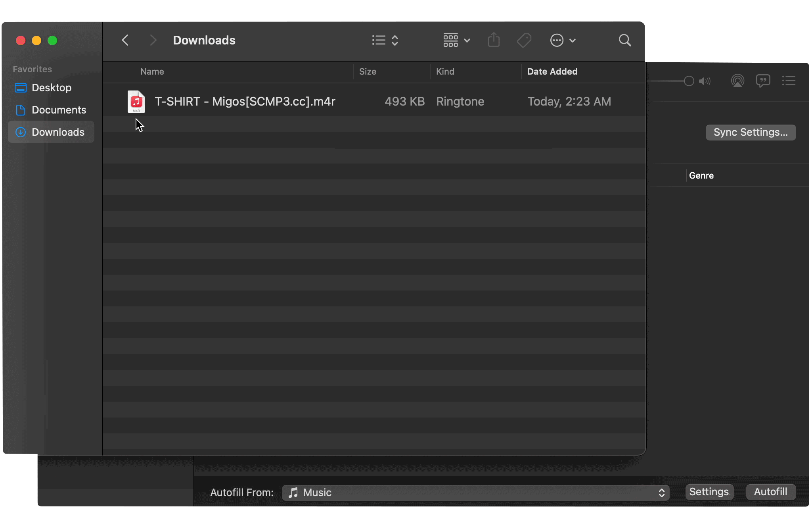Go back in Finder navigation
The height and width of the screenshot is (508, 812).
tap(125, 40)
